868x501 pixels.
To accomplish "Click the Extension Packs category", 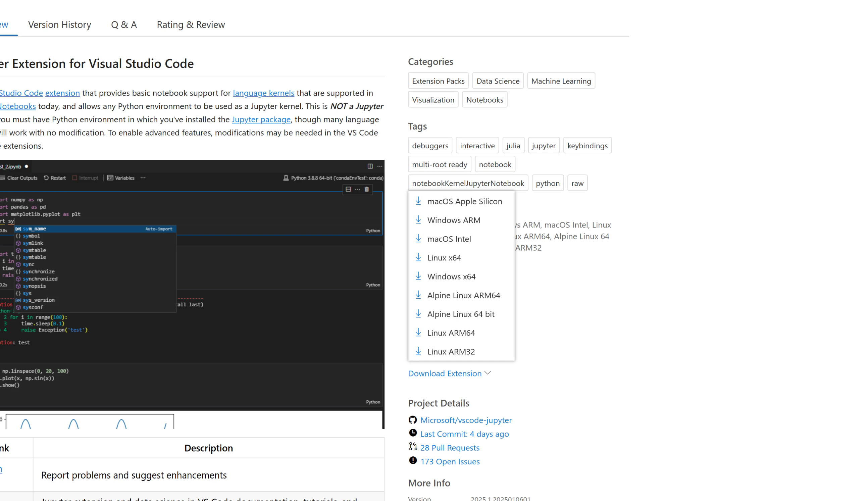I will (x=438, y=81).
